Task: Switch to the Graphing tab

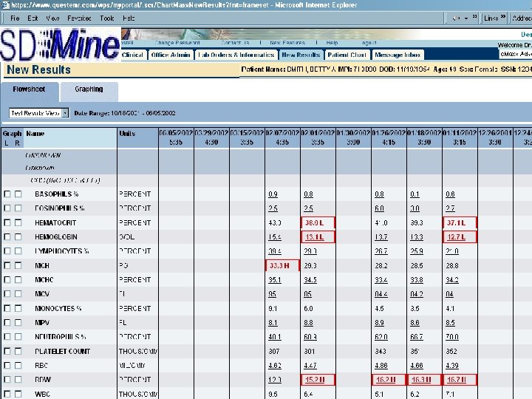Action: point(89,90)
